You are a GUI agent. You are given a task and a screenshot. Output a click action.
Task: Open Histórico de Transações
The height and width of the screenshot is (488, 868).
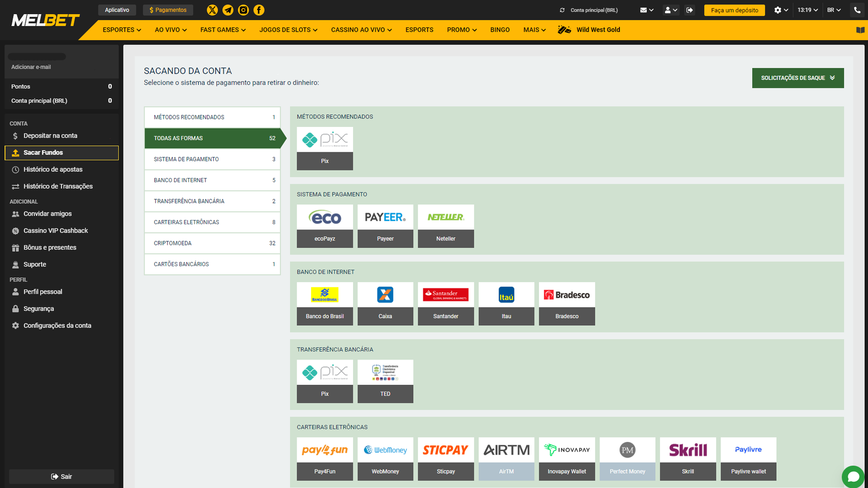coord(61,186)
